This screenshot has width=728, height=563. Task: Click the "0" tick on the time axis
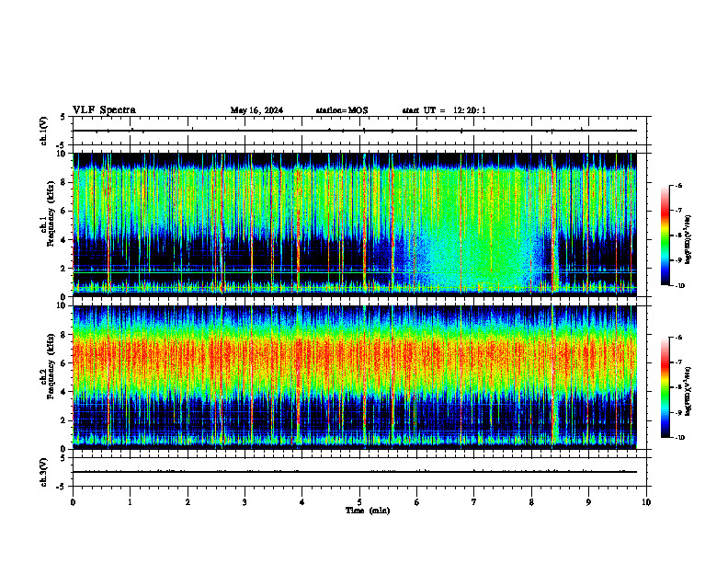(73, 502)
